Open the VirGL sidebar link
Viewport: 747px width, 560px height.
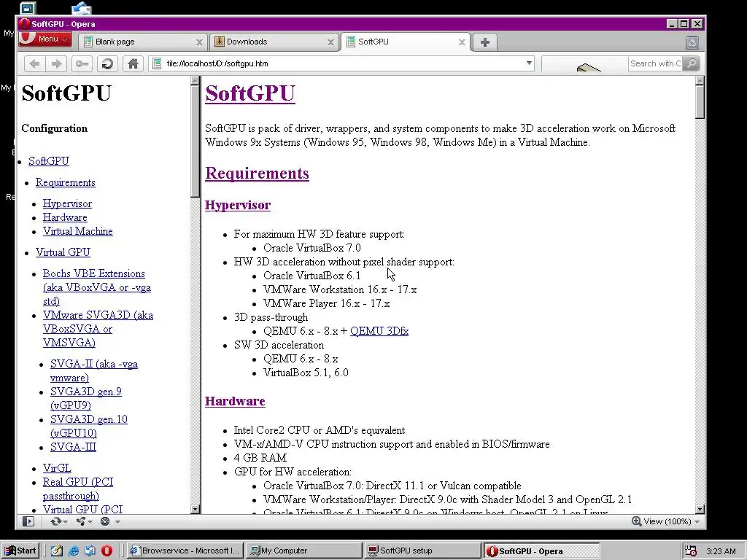[57, 467]
